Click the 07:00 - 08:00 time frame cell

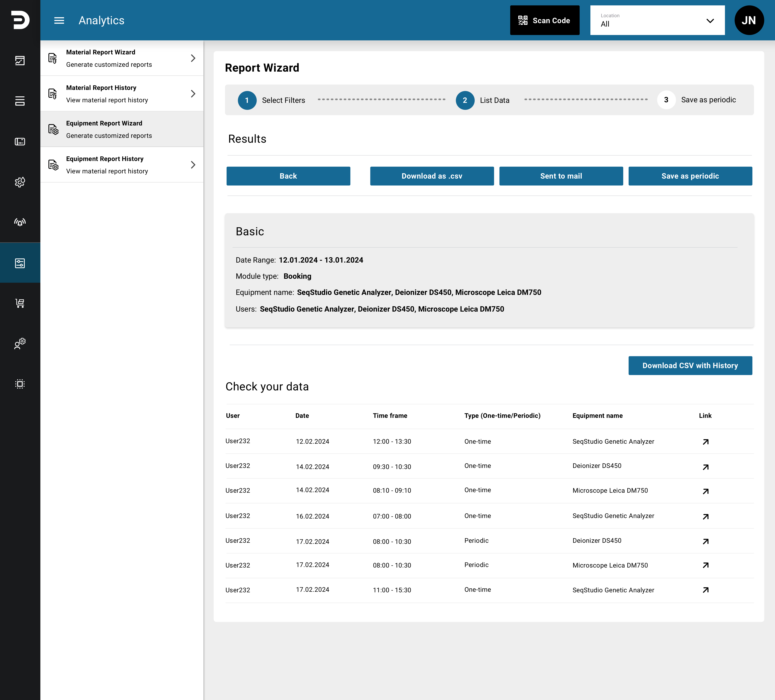tap(392, 516)
